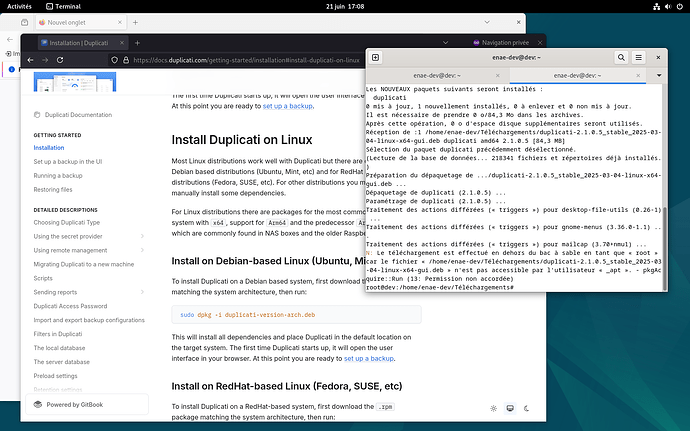Open Filters in Duplicati page

point(58,334)
